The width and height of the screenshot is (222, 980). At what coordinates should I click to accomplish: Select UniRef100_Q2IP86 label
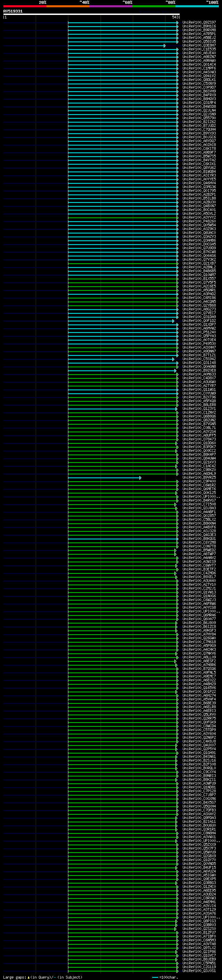(199, 952)
